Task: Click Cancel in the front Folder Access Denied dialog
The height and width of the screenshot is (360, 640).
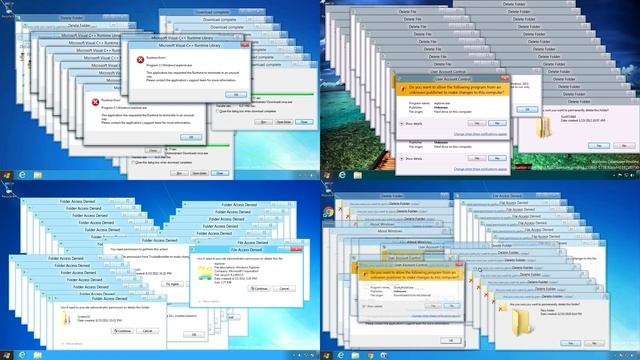Action: [147, 331]
